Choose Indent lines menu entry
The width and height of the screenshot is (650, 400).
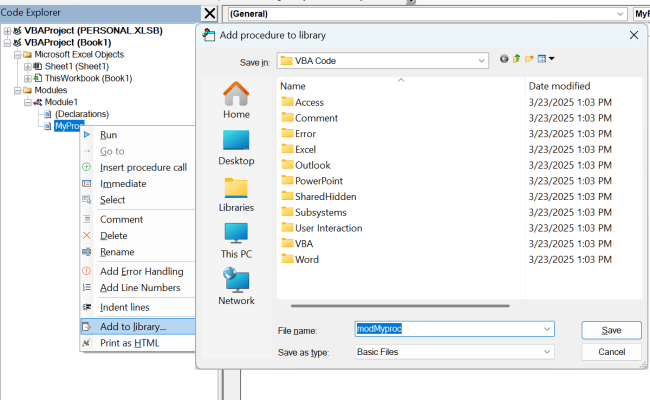coord(137,307)
